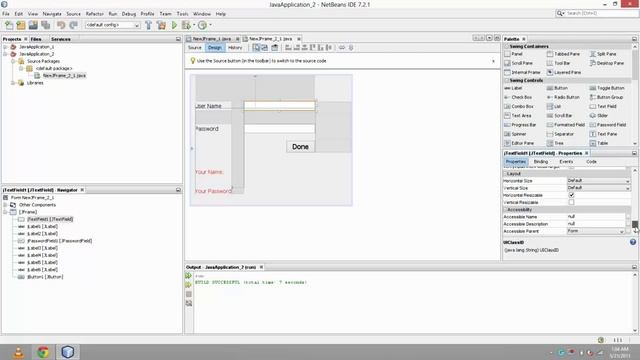Switch to the History view tab
This screenshot has height=360, width=640.
[x=235, y=48]
